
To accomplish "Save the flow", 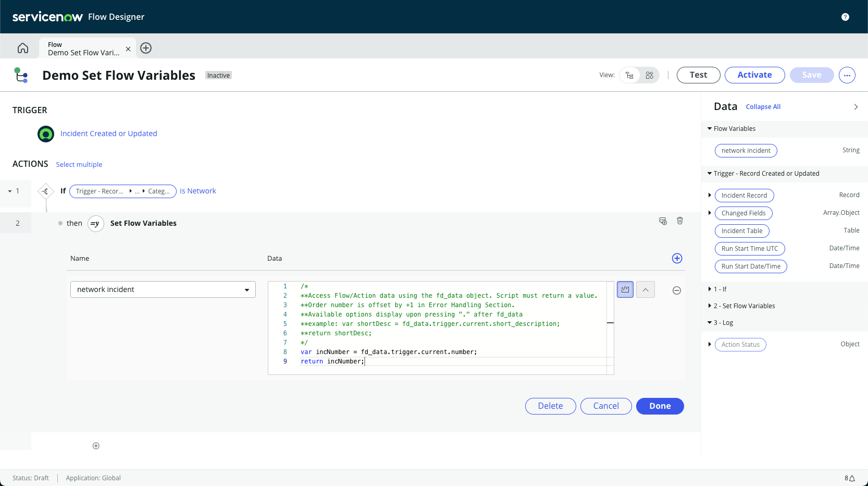I will 812,75.
